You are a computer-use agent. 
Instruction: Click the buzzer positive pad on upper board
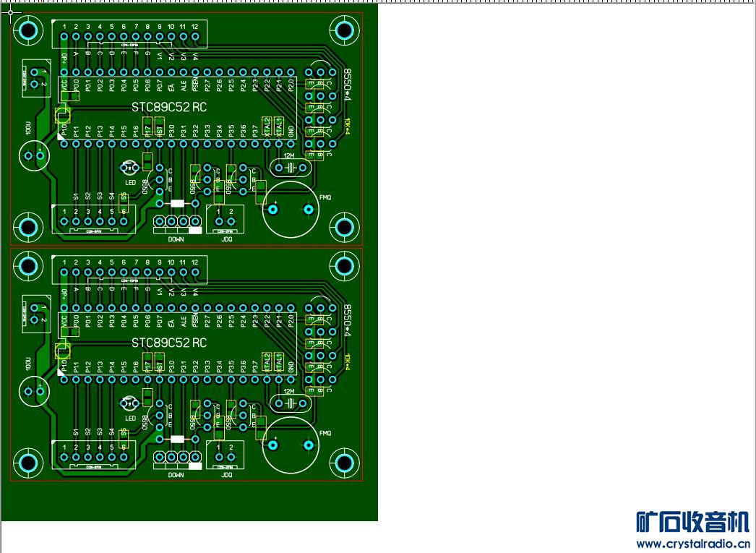tap(273, 209)
